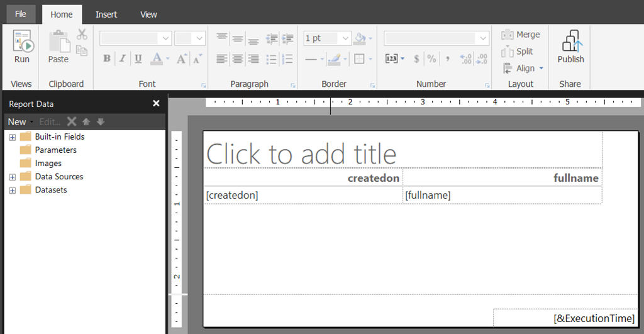This screenshot has height=334, width=644.
Task: Run the report preview
Action: tap(21, 48)
